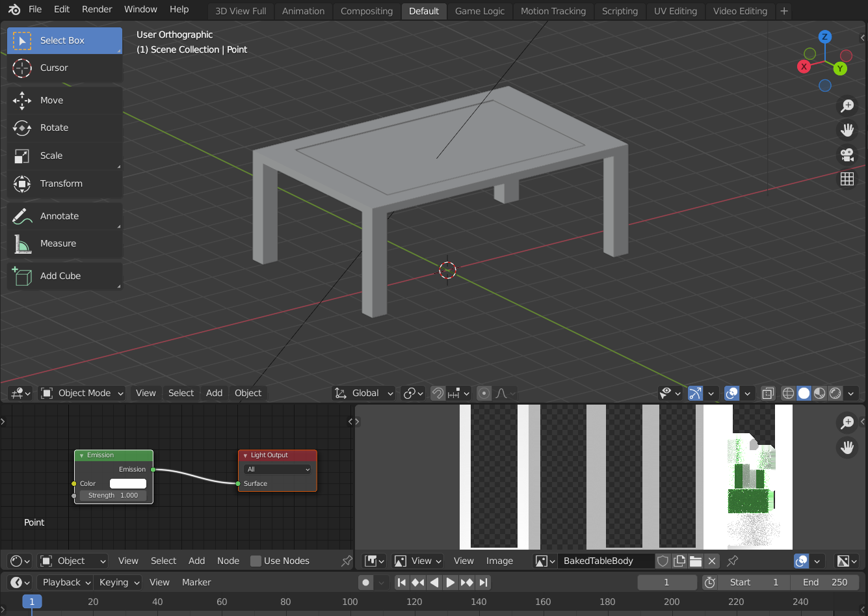Play the animation forward
Viewport: 868px width, 616px height.
(451, 582)
